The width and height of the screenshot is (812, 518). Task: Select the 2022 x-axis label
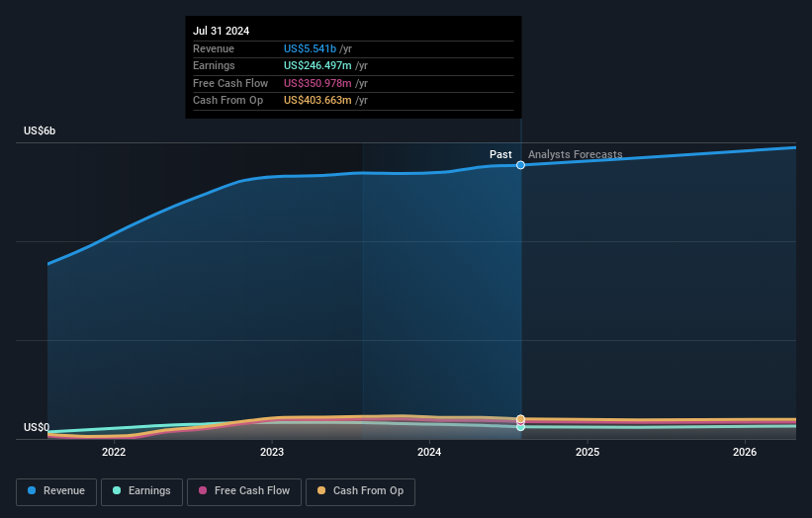pyautogui.click(x=114, y=452)
